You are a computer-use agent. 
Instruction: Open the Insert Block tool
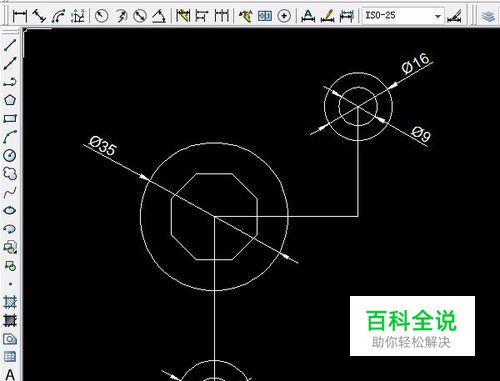click(x=10, y=247)
